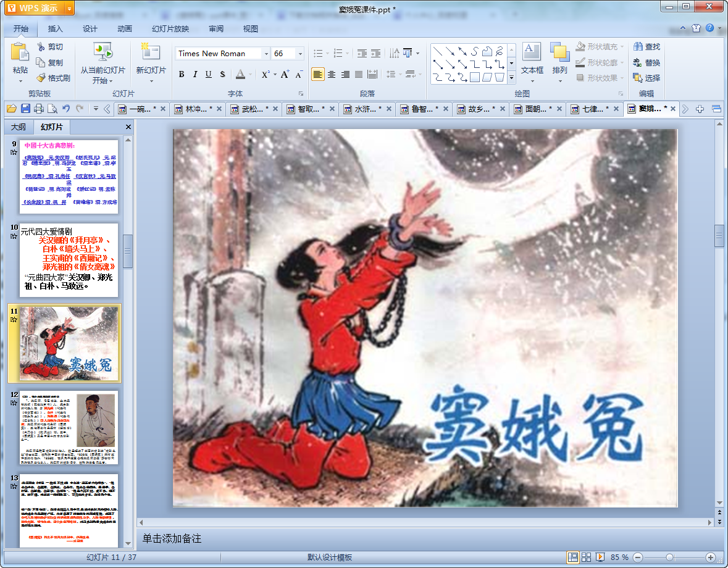The height and width of the screenshot is (568, 728).
Task: Close the 林冲 document tab
Action: pos(219,109)
